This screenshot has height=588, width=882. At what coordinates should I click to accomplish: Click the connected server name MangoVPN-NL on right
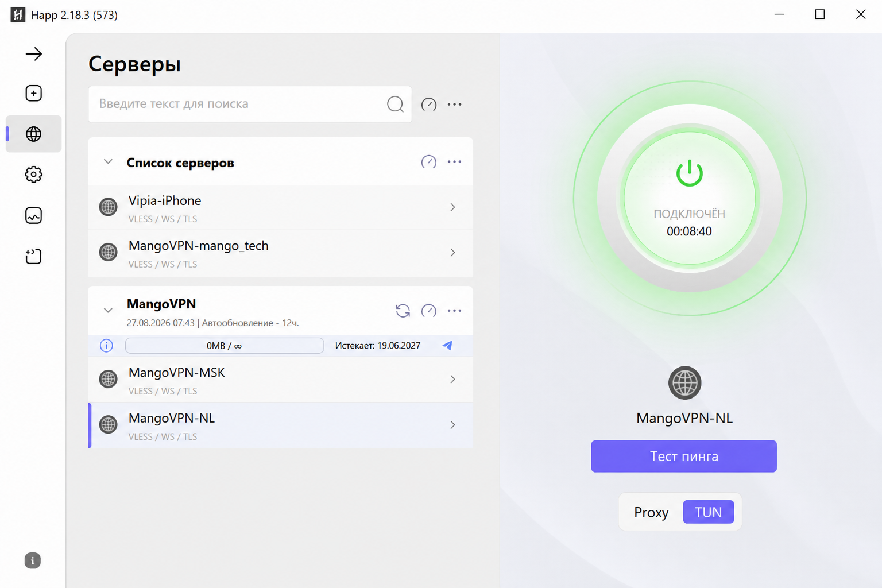684,418
